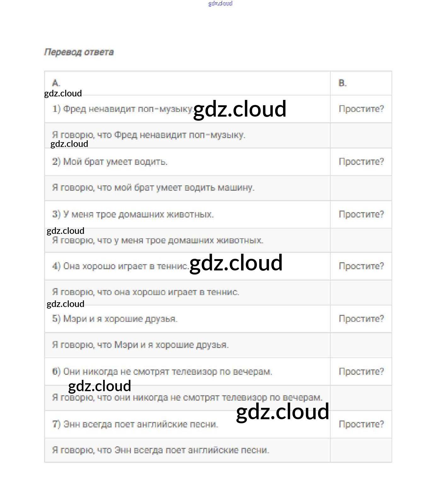Click sentence 3 "У меня трое домашних животных"
Image resolution: width=441 pixels, height=504 pixels.
point(133,214)
